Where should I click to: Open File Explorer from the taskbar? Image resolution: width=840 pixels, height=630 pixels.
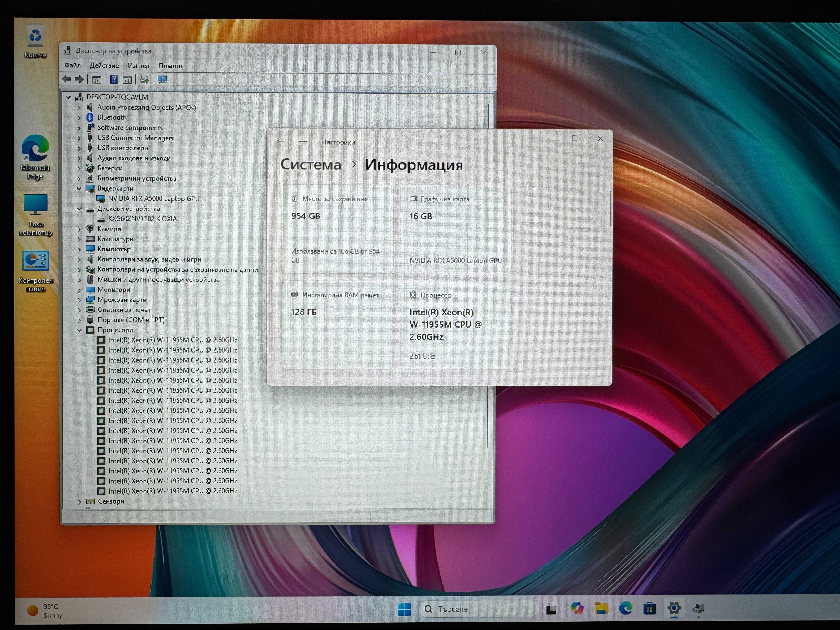click(x=601, y=609)
